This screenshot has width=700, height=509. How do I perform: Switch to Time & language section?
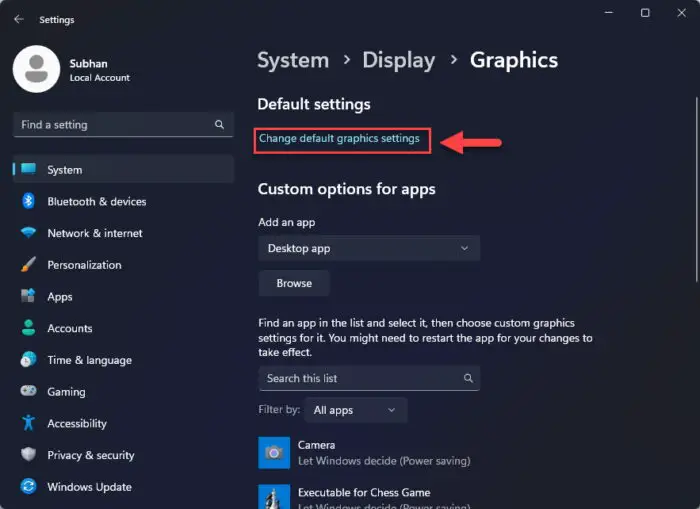coord(89,360)
